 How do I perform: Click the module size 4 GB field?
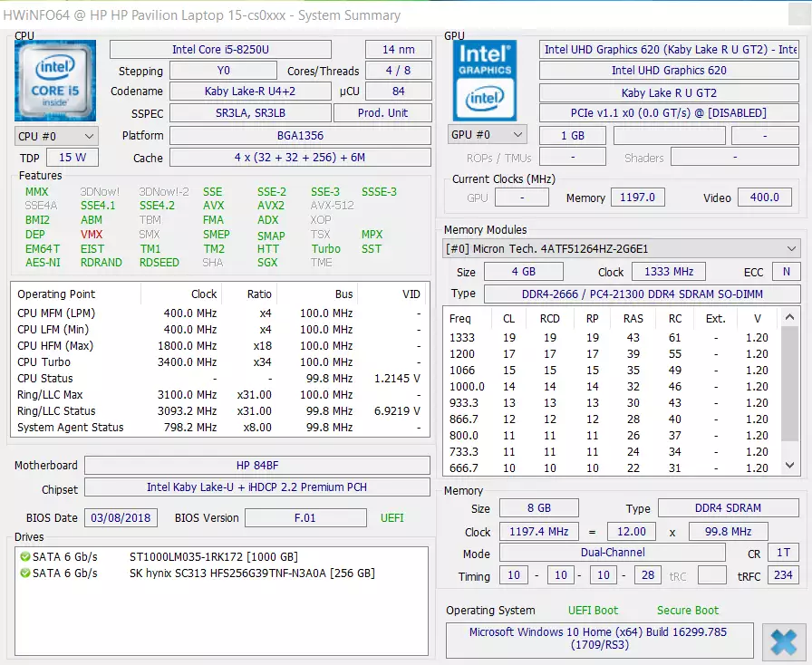(x=523, y=272)
